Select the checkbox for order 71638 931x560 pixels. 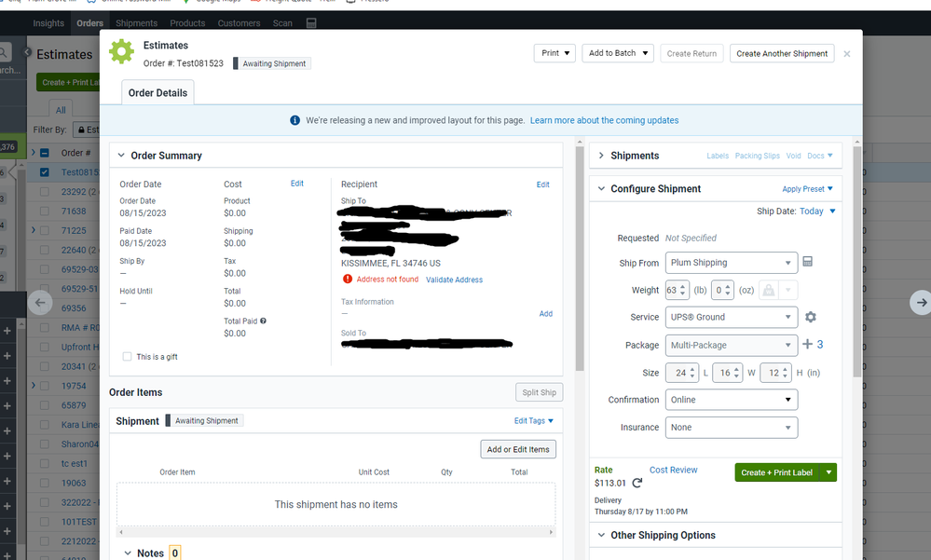(44, 212)
